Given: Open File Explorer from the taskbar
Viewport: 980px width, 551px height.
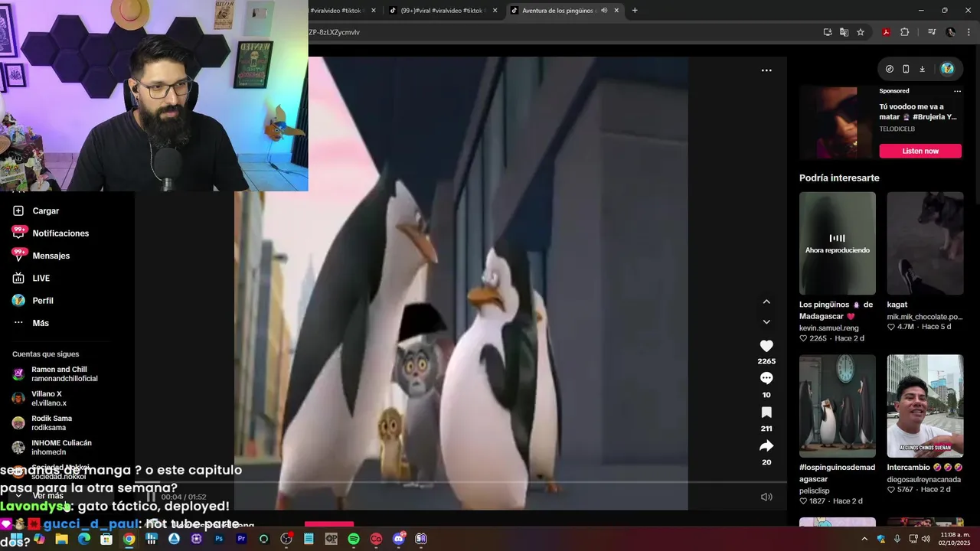Looking at the screenshot, I should click(61, 539).
